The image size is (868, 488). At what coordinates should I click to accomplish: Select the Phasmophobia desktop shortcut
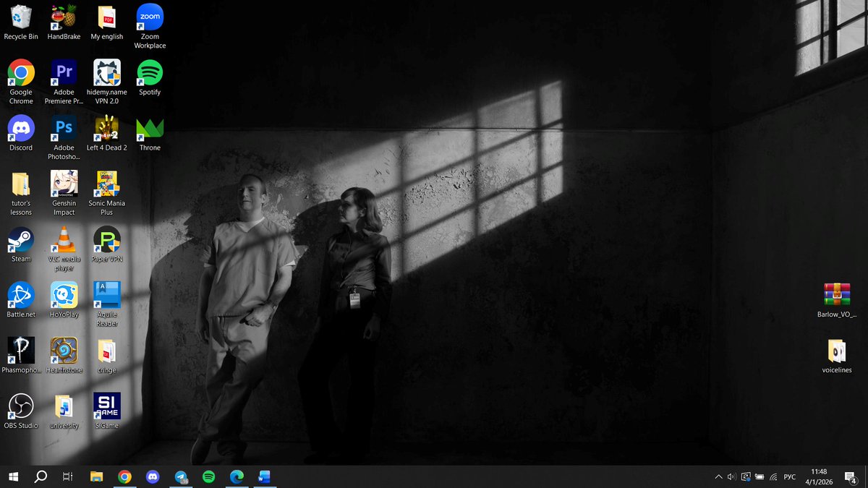[21, 356]
